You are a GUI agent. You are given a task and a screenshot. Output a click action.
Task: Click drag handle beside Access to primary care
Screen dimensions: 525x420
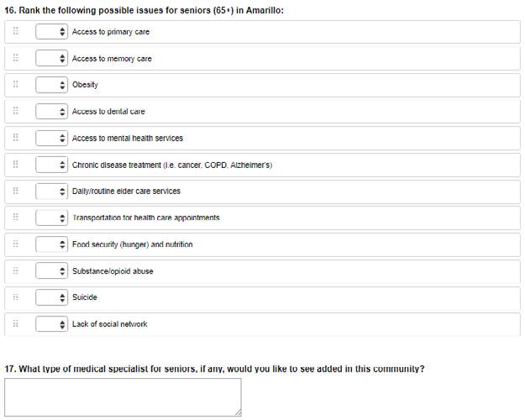16,31
